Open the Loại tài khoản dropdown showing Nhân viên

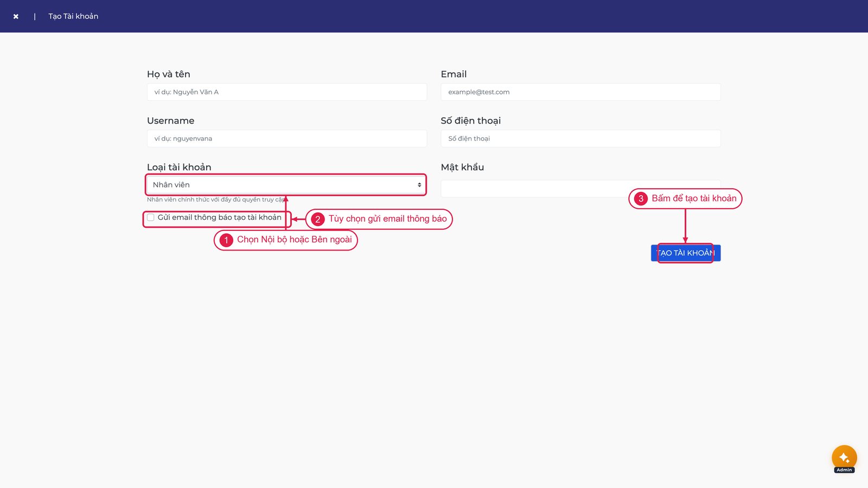286,185
